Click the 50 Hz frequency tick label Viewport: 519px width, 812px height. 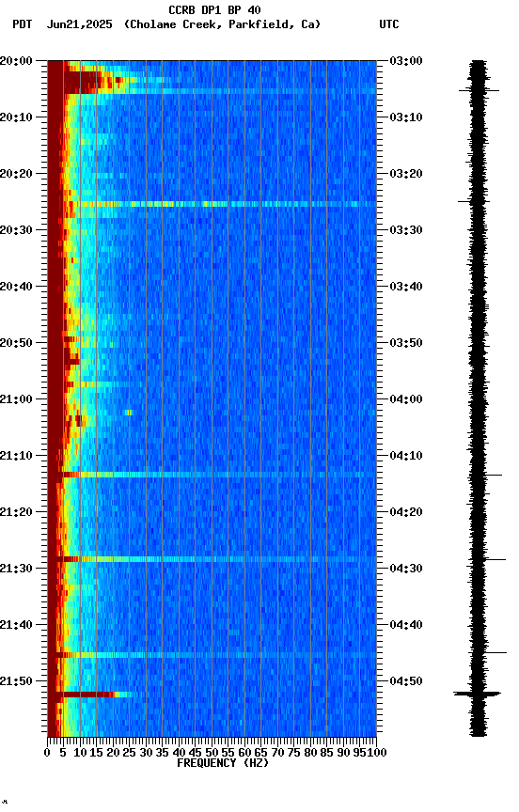212,754
